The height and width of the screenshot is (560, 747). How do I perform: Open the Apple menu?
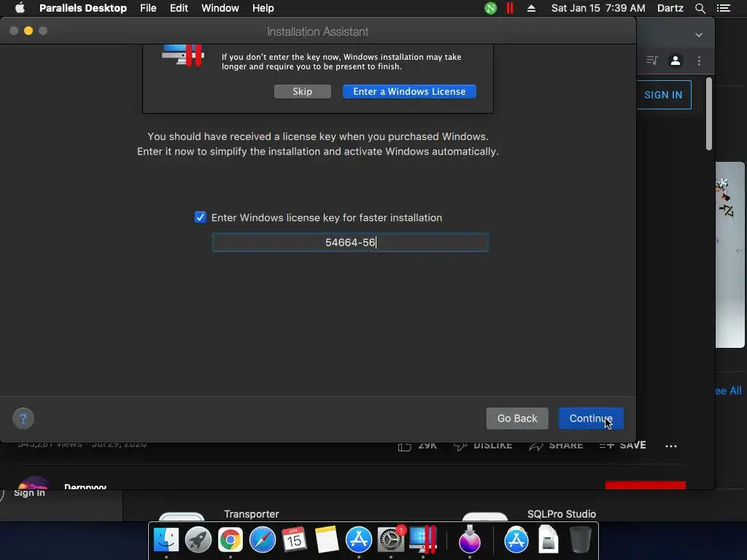click(20, 8)
